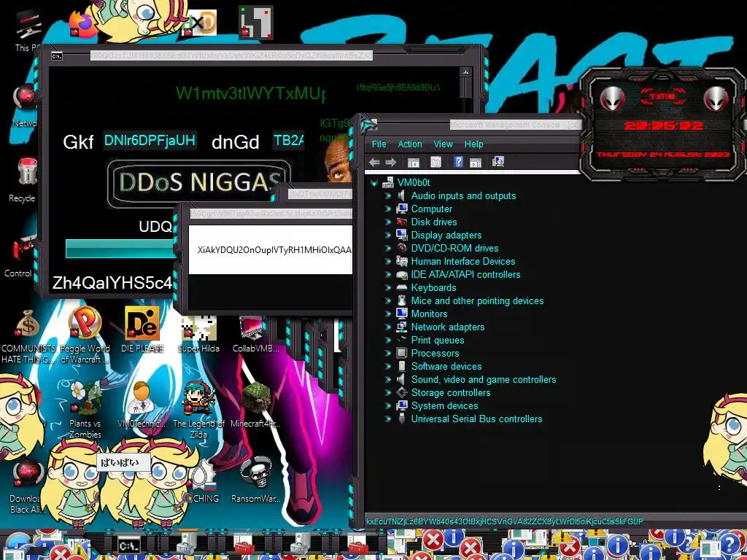Open the RansomWar... skull icon
Image resolution: width=747 pixels, height=560 pixels.
click(256, 473)
